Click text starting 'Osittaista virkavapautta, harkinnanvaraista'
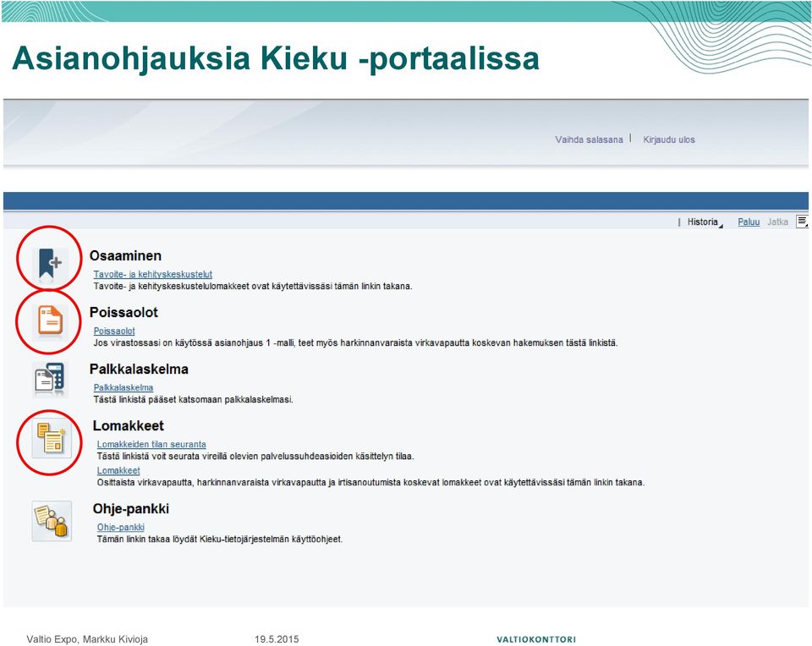 click(x=370, y=483)
